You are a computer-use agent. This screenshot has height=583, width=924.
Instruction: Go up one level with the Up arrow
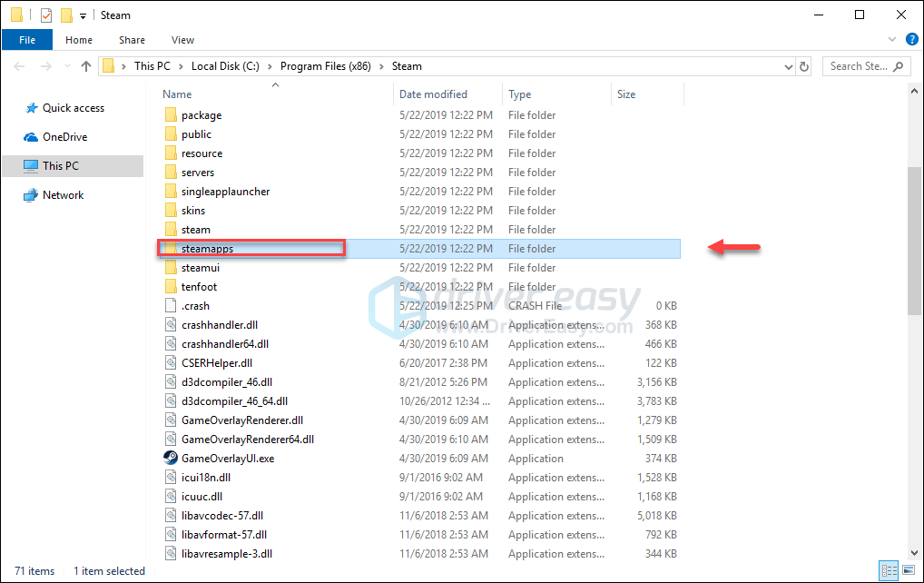point(86,66)
